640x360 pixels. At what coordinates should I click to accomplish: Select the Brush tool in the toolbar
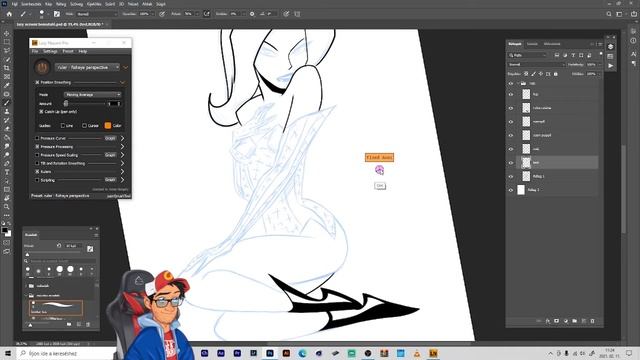click(x=7, y=102)
